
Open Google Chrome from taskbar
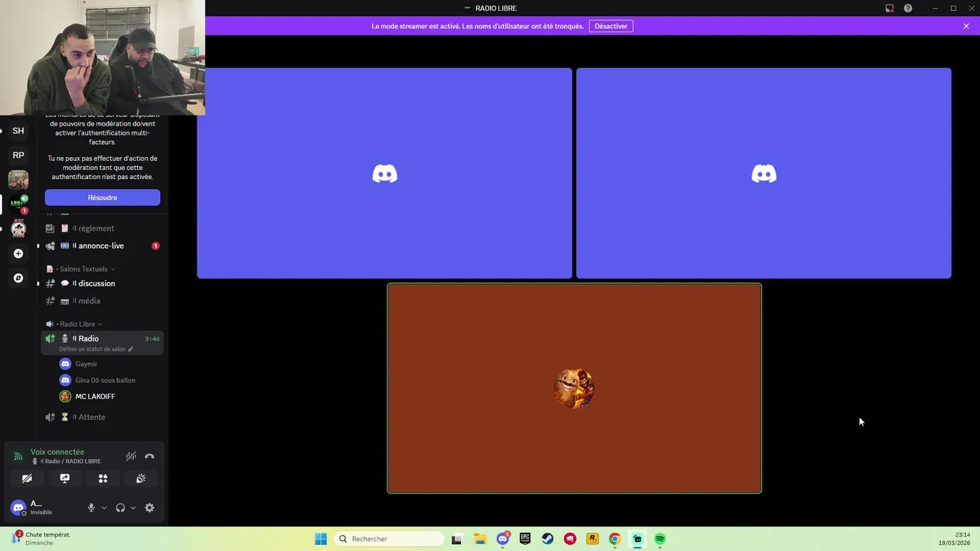(615, 539)
